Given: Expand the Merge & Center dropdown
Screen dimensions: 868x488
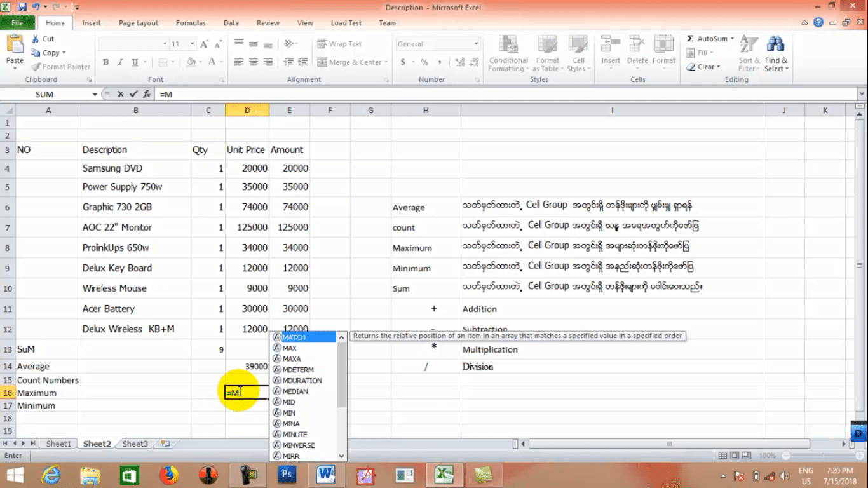Looking at the screenshot, I should tap(387, 62).
